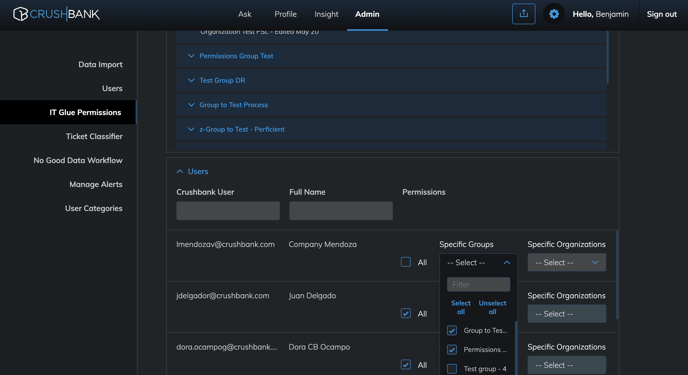The width and height of the screenshot is (688, 375).
Task: Click the groups list scrollbar
Action: pyautogui.click(x=516, y=348)
